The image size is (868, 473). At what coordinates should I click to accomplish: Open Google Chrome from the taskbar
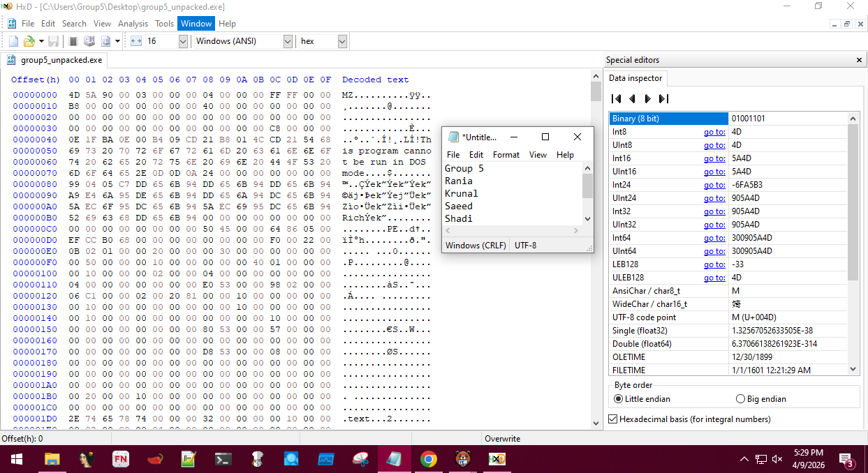(x=428, y=459)
